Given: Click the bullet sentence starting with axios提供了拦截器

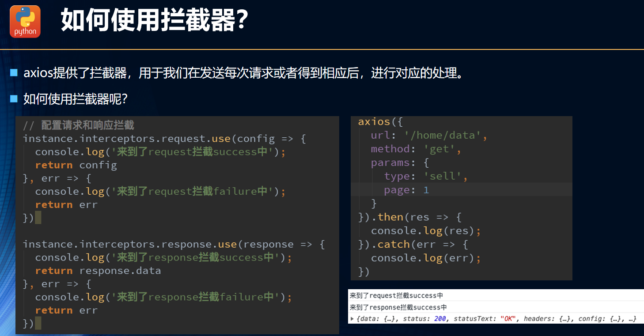Looking at the screenshot, I should [244, 73].
